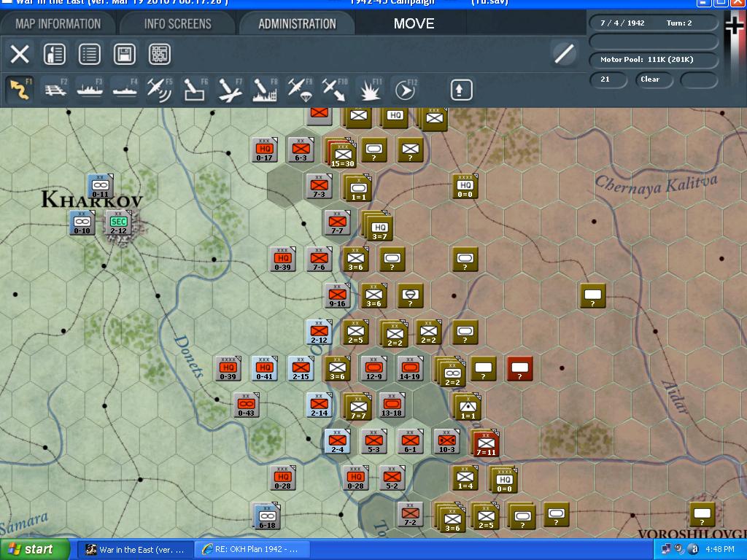Image resolution: width=747 pixels, height=560 pixels.
Task: Select the 7-6 infantry counter
Action: tap(319, 260)
